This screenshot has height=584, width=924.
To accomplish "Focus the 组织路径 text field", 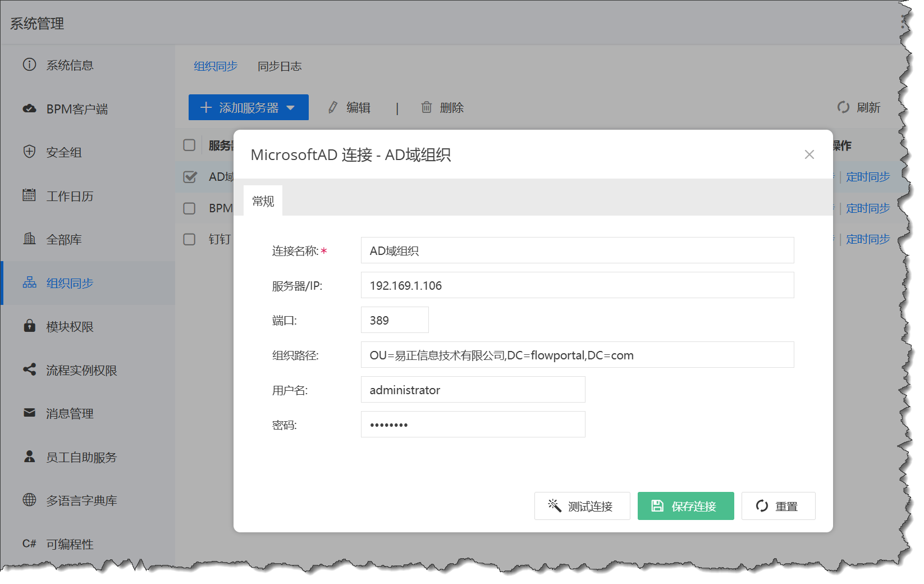I will click(577, 355).
